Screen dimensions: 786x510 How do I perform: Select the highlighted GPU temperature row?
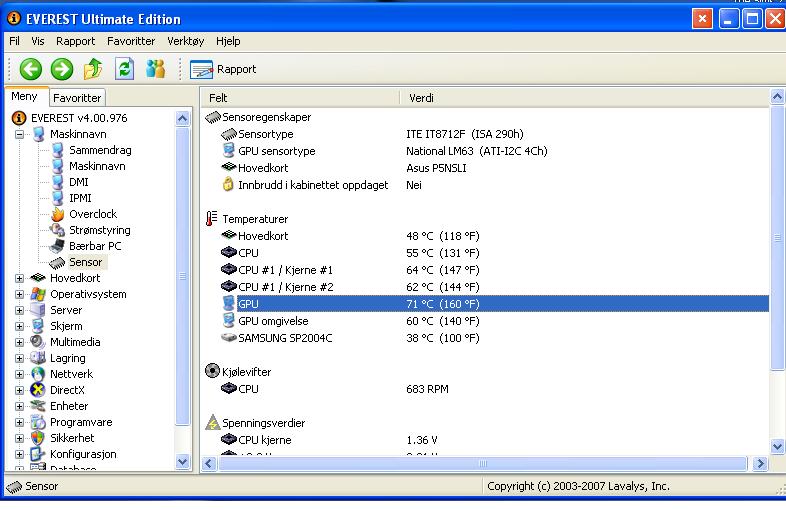pos(485,304)
